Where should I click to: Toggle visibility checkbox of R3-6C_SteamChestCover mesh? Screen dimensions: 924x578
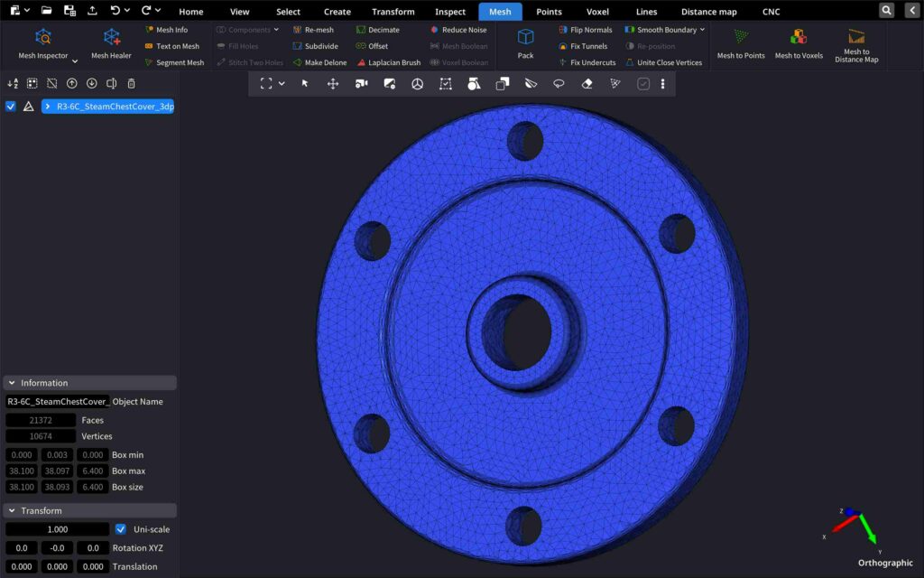coord(10,106)
